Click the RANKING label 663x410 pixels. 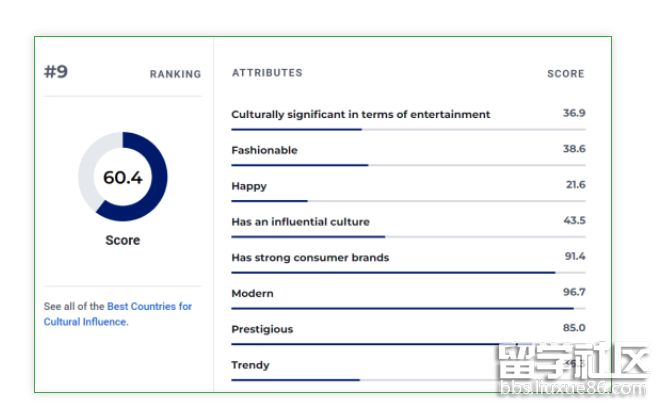[175, 74]
